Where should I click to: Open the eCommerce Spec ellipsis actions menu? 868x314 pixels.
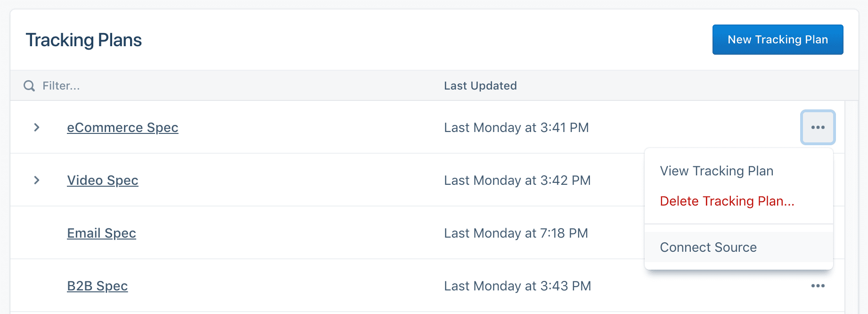click(818, 127)
